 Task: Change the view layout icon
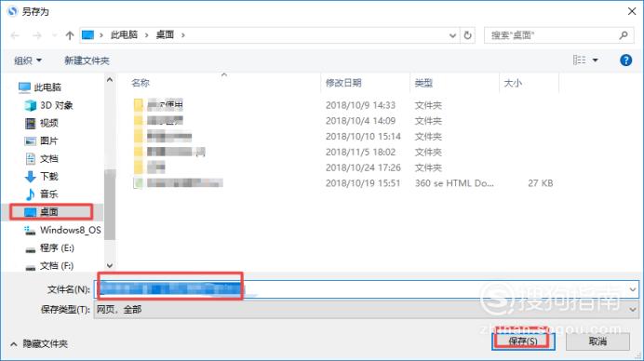579,60
